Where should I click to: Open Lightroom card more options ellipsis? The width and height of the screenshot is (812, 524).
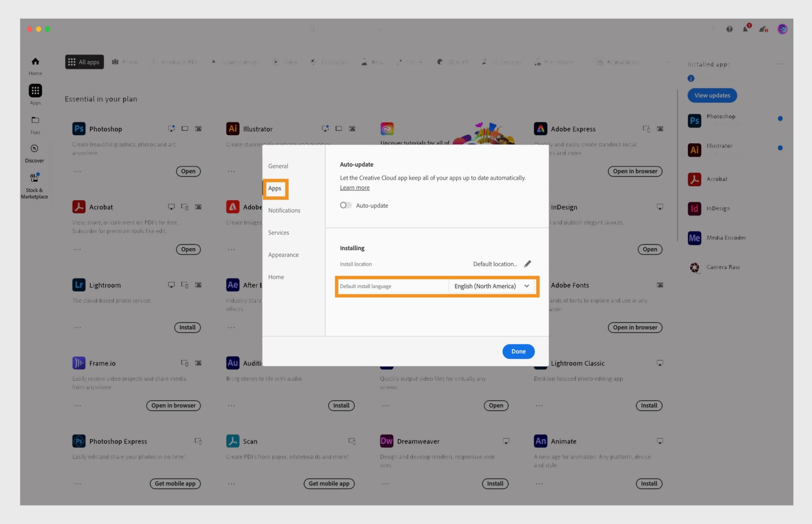click(x=78, y=327)
